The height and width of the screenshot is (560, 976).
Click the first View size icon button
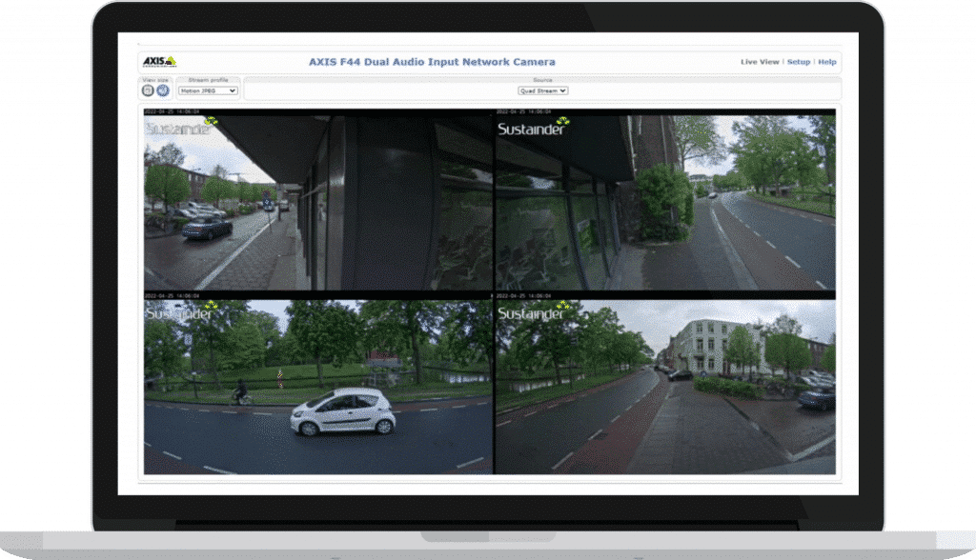click(x=148, y=90)
